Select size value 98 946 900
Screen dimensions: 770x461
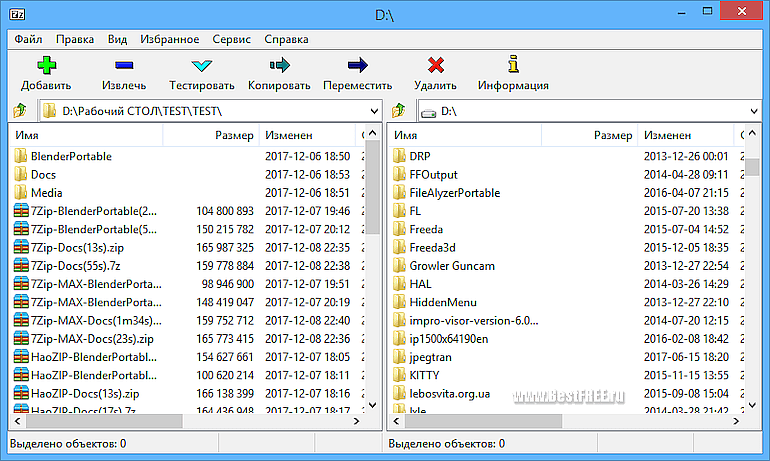pos(228,284)
